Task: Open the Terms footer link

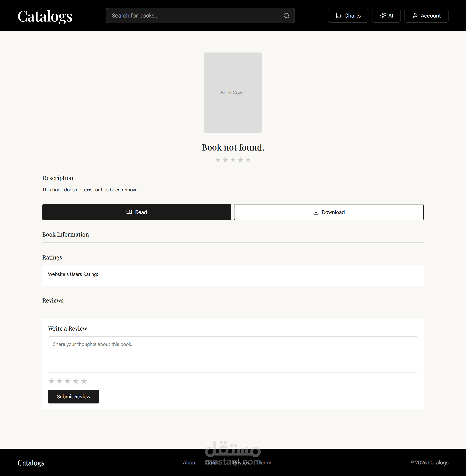Action: pos(265,463)
